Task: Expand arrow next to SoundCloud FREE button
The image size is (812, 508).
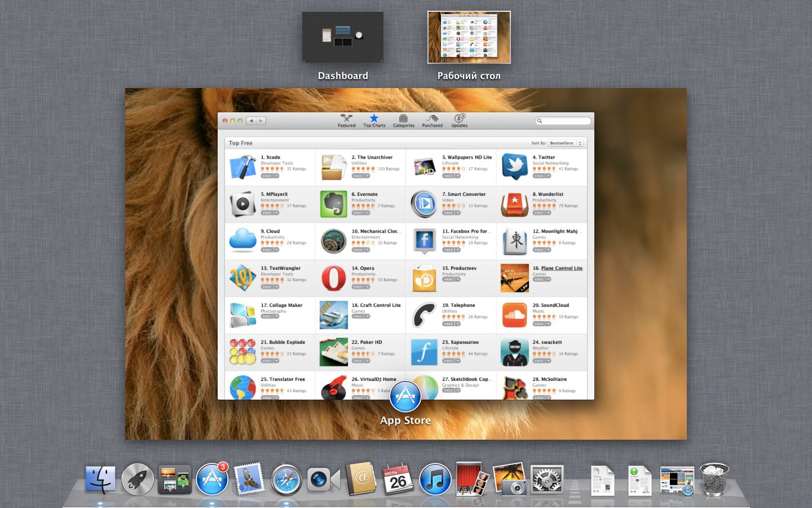Action: pyautogui.click(x=549, y=324)
